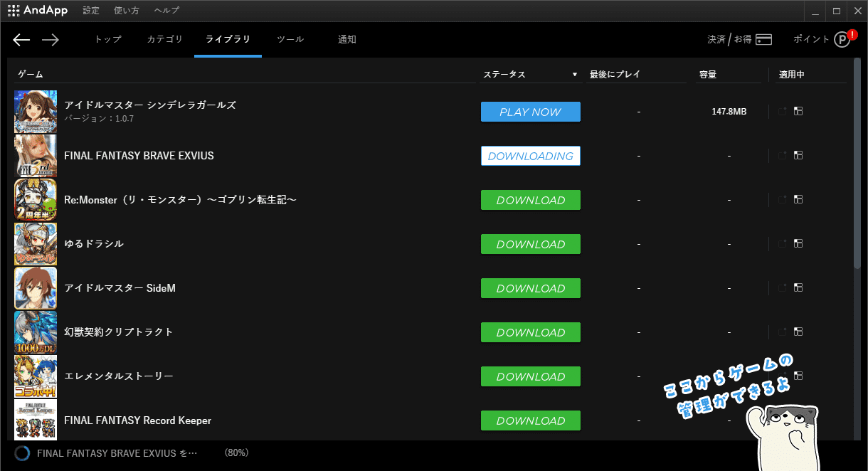The height and width of the screenshot is (471, 868).
Task: Sort by the 最後にプレイ column header
Action: 615,75
